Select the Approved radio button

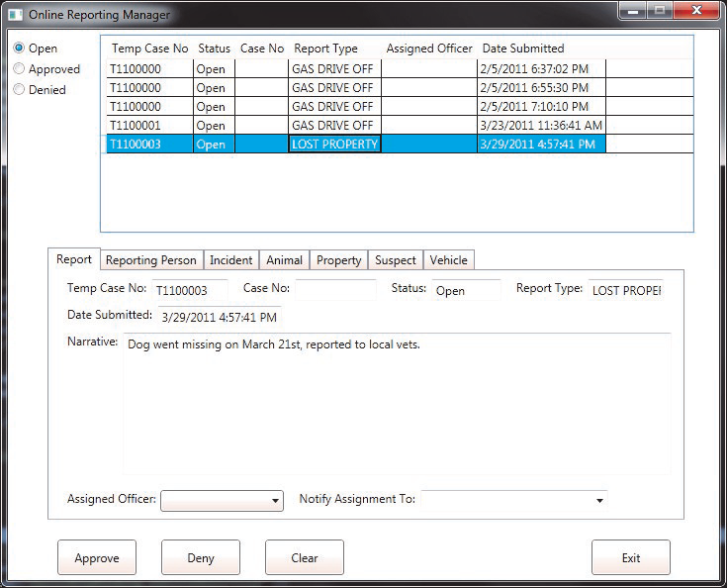pos(19,69)
